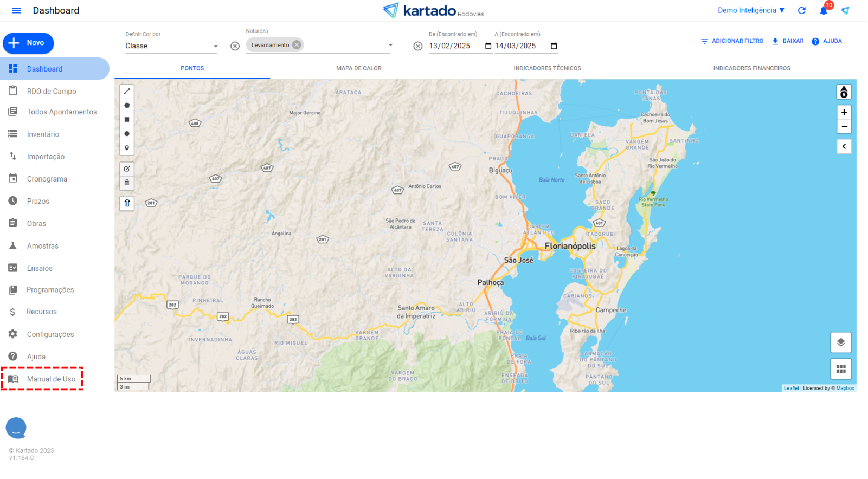
Task: Click the Novo button
Action: 28,43
